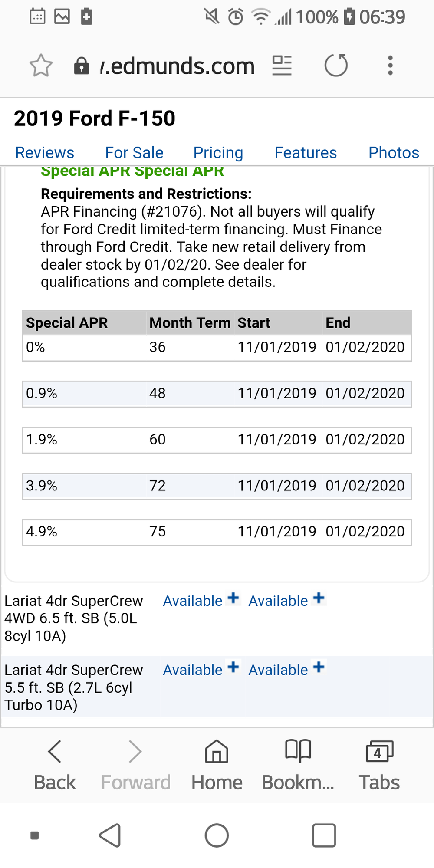The height and width of the screenshot is (868, 434).
Task: Switch to the Pricing tab
Action: coord(218,153)
